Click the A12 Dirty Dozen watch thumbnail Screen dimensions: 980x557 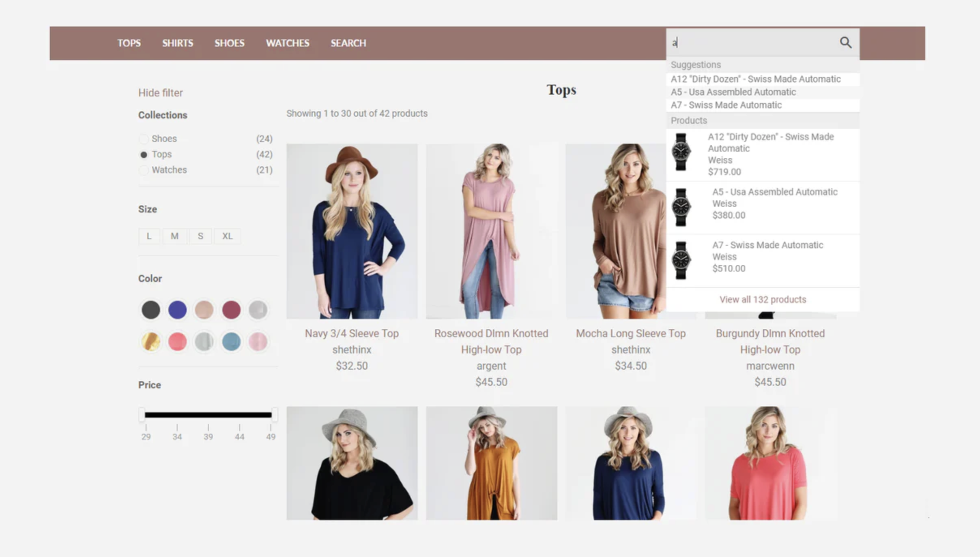point(681,152)
